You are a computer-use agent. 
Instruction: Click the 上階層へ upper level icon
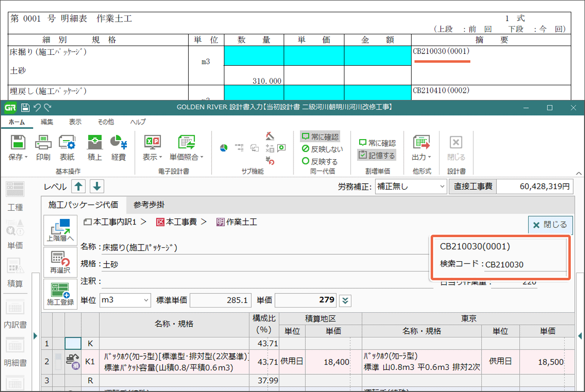pyautogui.click(x=60, y=230)
